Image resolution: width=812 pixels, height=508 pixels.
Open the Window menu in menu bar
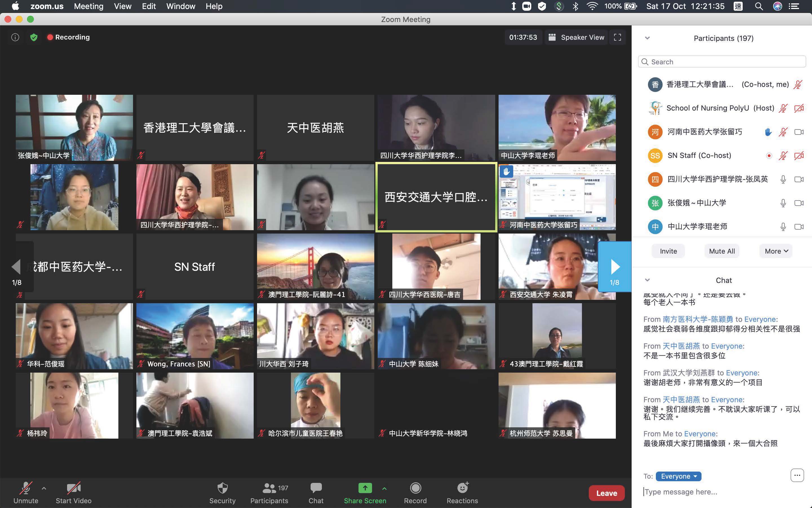point(181,6)
